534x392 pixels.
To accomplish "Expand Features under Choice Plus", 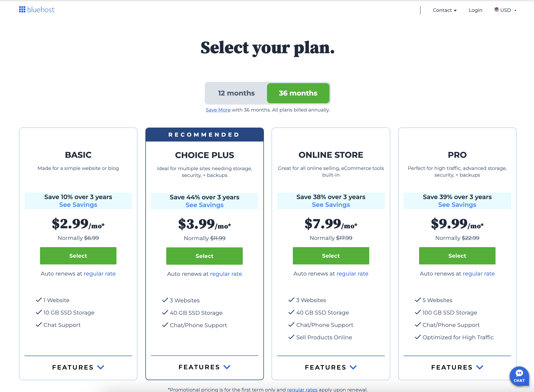I will click(x=204, y=367).
